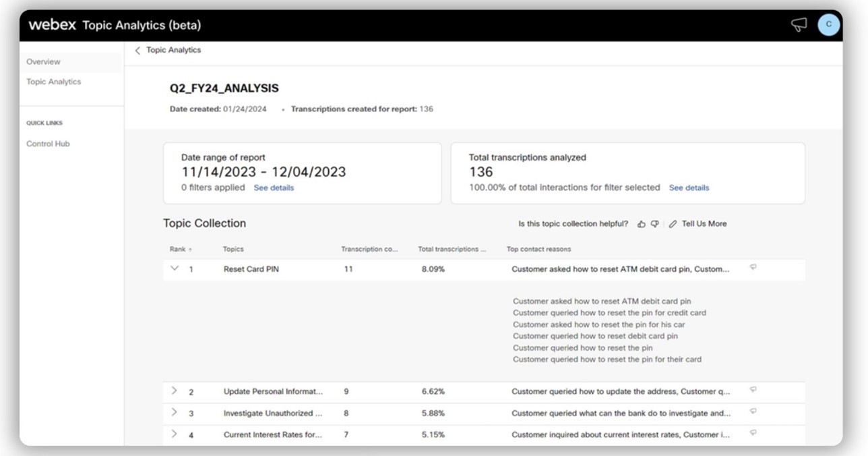This screenshot has width=868, height=456.
Task: Expand the rank 4 Current Interest Rates row
Action: coord(174,434)
